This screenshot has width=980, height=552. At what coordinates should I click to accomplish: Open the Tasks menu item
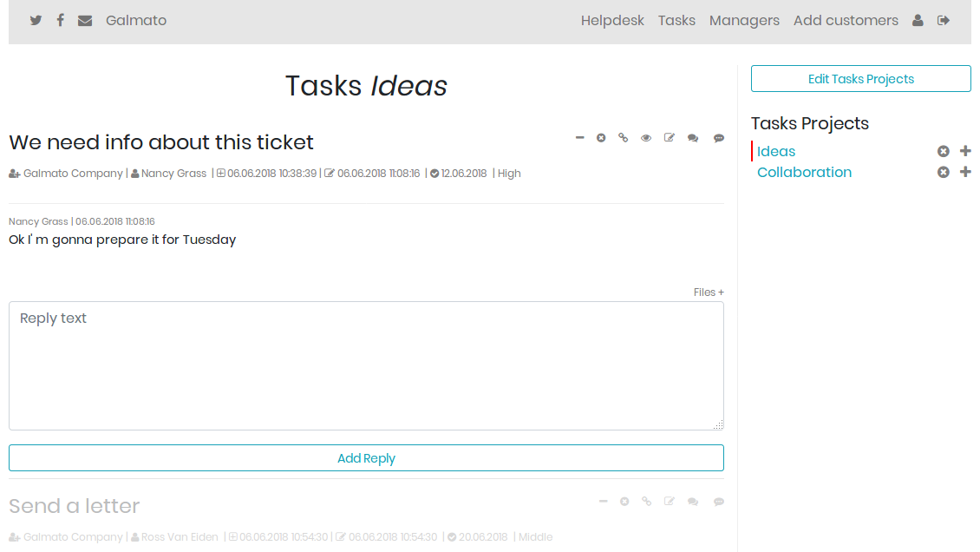coord(676,20)
